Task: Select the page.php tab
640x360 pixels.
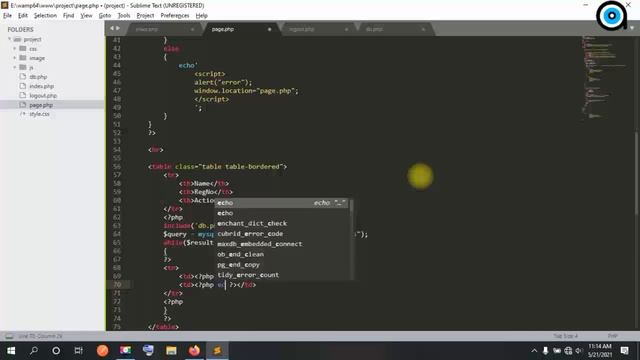Action: (241, 29)
